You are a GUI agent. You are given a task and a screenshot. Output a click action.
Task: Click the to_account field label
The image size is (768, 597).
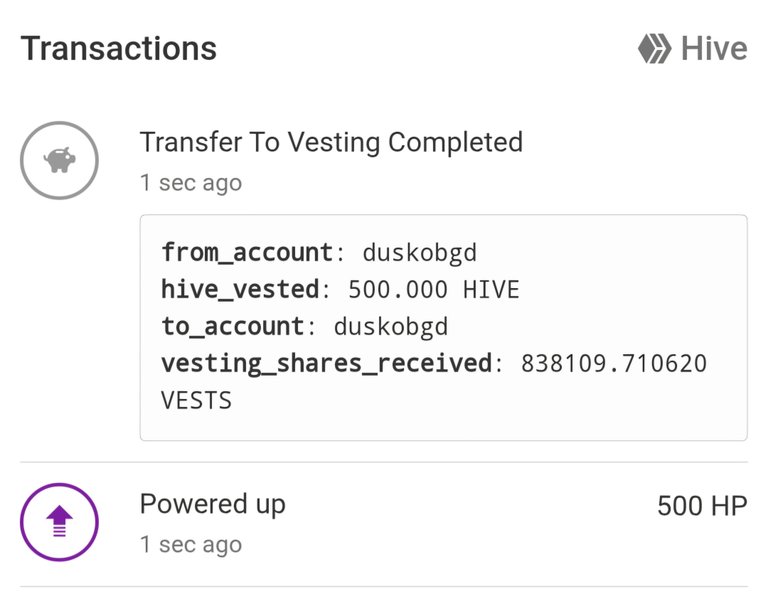click(x=233, y=327)
